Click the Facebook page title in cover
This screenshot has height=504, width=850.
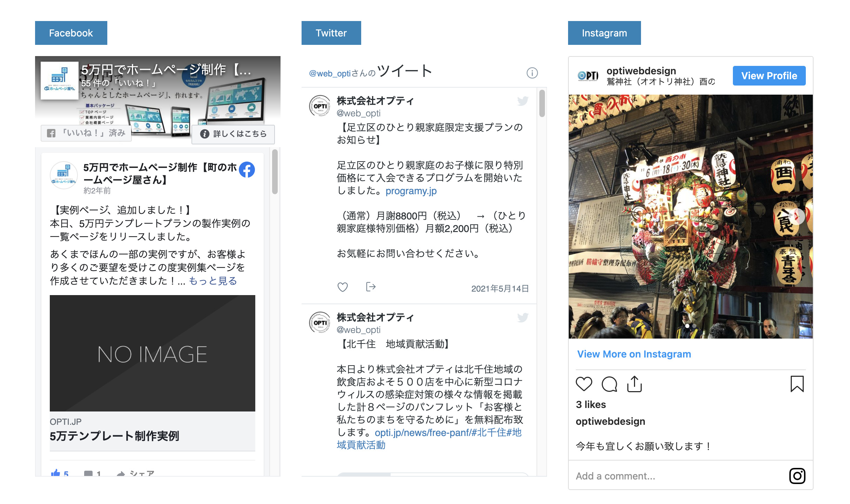click(x=166, y=70)
